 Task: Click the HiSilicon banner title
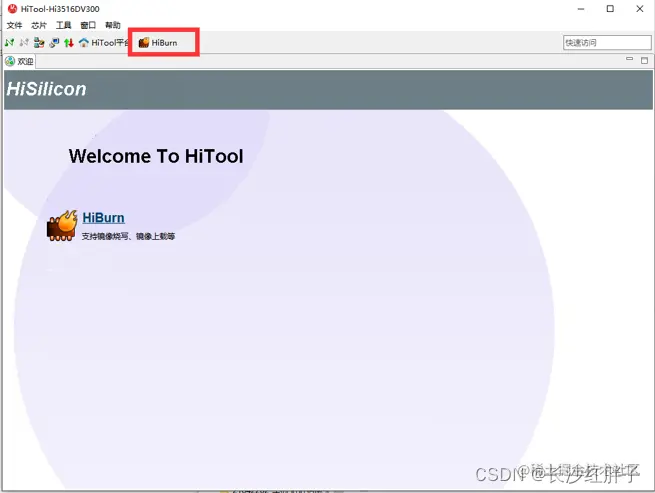(x=46, y=89)
